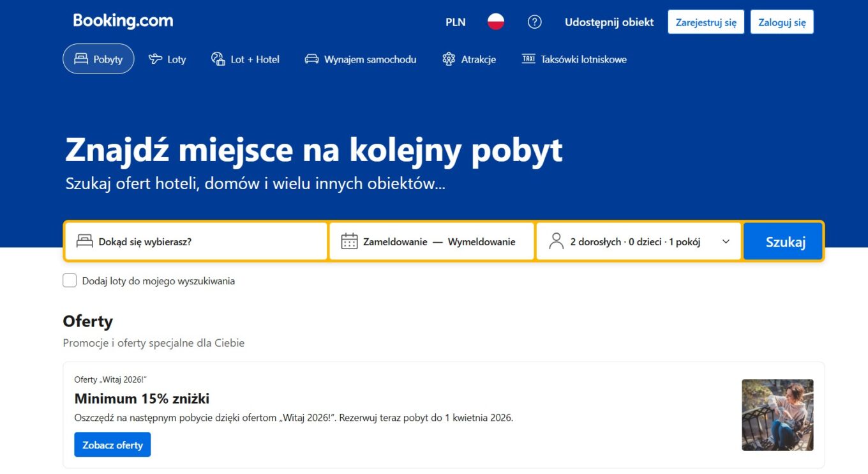This screenshot has width=868, height=474.
Task: Select the Atrakcje ferris wheel icon
Action: pyautogui.click(x=449, y=58)
